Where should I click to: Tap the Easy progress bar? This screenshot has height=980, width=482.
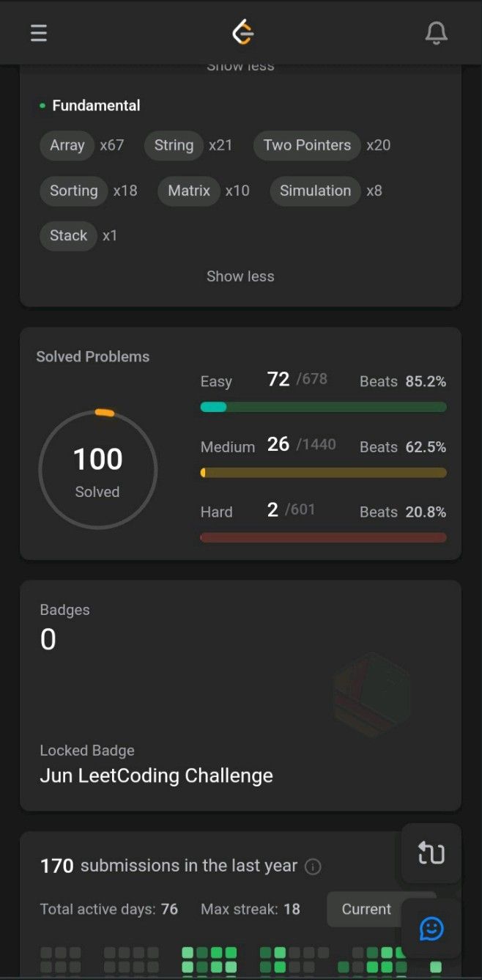coord(323,407)
